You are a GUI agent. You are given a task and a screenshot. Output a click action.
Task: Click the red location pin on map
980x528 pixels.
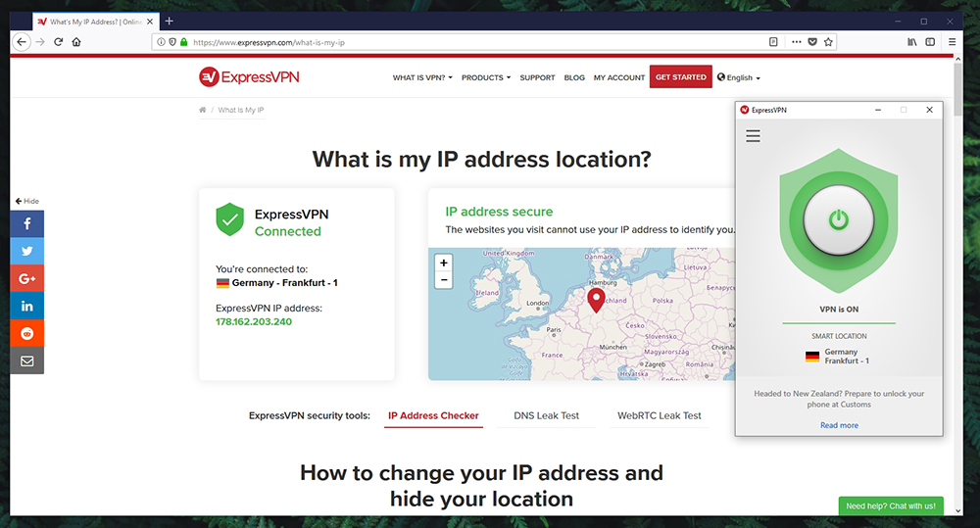pos(596,300)
